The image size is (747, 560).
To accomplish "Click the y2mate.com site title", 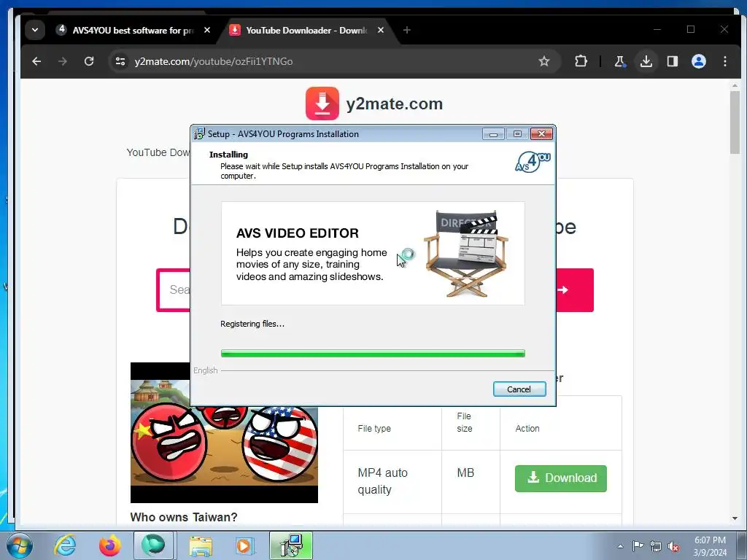I will coord(395,104).
